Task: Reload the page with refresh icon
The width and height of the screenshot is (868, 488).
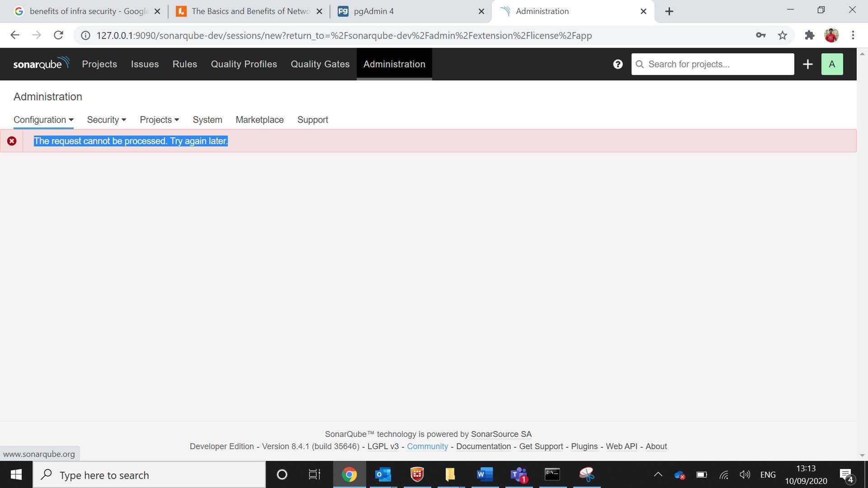Action: [58, 35]
